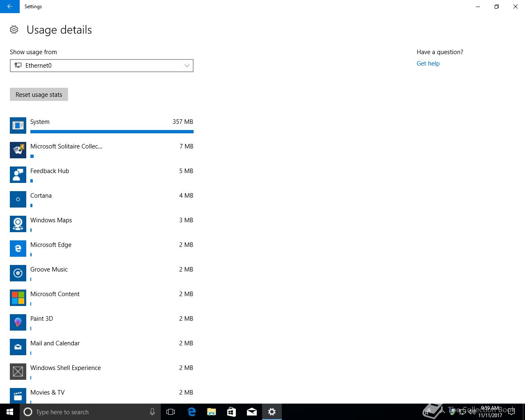This screenshot has width=525, height=420.
Task: Click the Groove Music icon
Action: pyautogui.click(x=18, y=273)
